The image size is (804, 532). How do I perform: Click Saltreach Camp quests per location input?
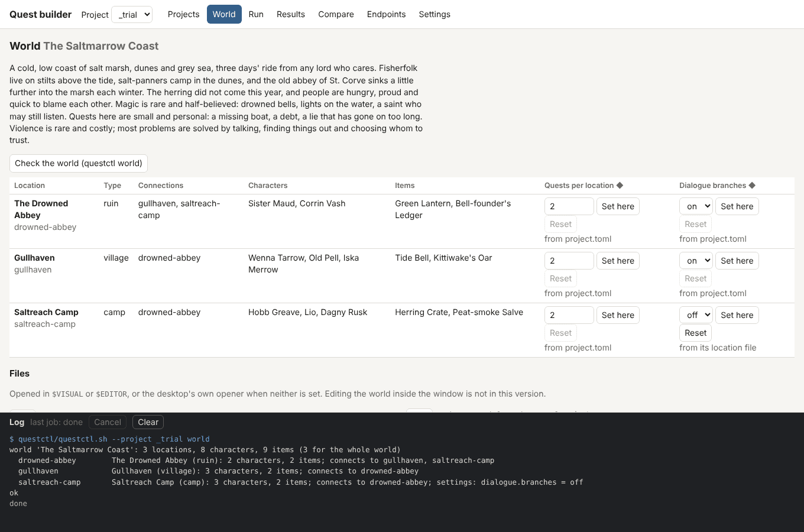(569, 315)
